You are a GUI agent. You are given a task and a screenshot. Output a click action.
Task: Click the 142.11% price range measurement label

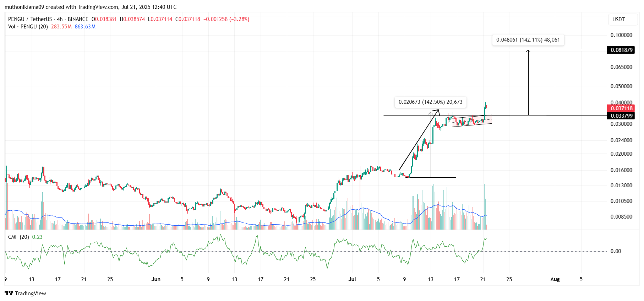point(528,40)
